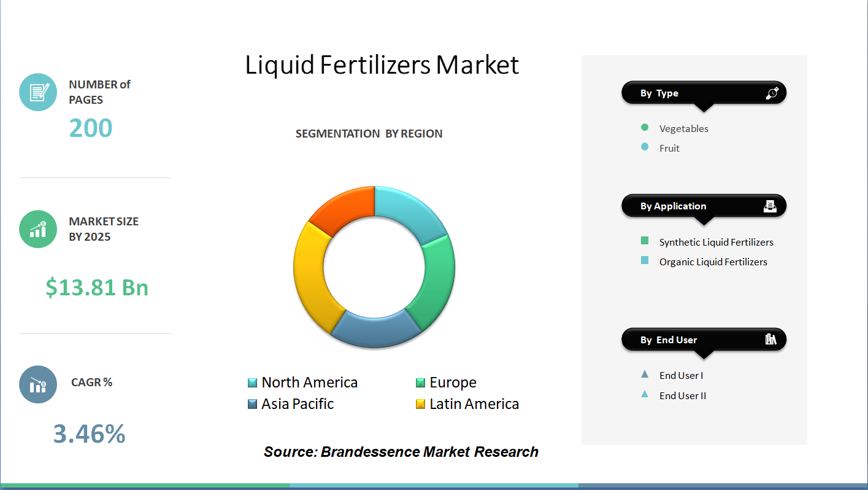Click the $13.81 Bn market size value
868x490 pixels.
click(x=97, y=287)
